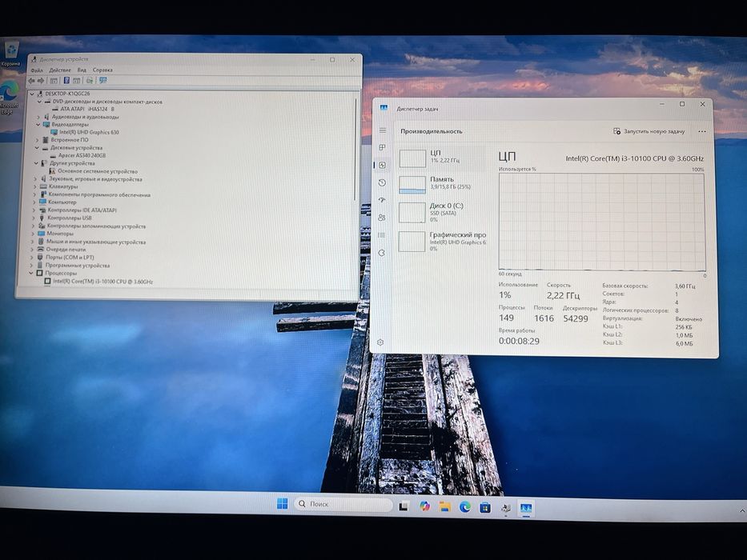Open Processes page in Task Manager sidebar
The width and height of the screenshot is (747, 560).
(382, 148)
